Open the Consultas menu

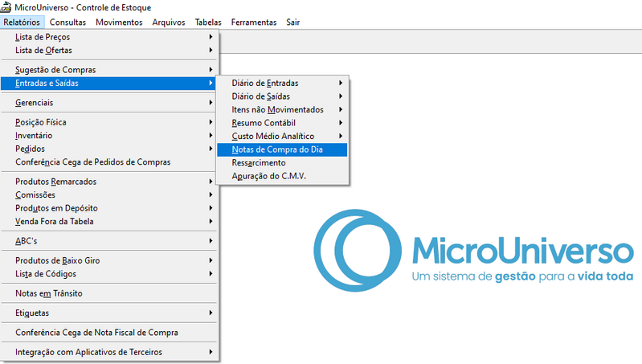point(67,22)
